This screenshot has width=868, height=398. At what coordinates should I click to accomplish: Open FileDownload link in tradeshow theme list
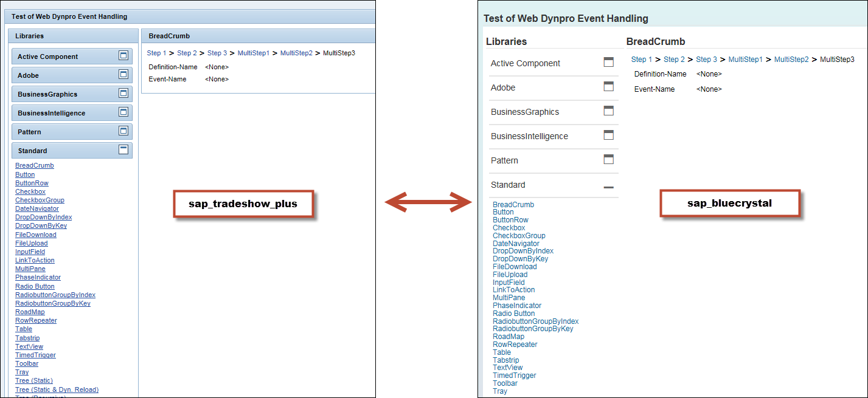(36, 235)
